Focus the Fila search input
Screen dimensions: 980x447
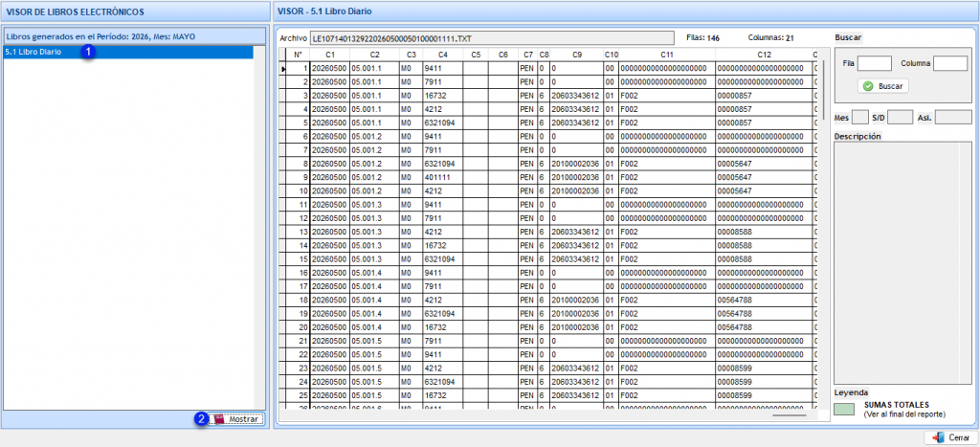click(875, 63)
